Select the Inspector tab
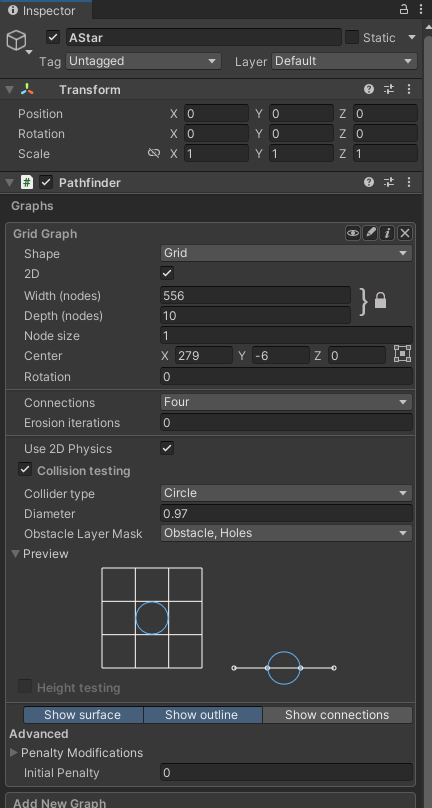The image size is (432, 808). tap(46, 10)
